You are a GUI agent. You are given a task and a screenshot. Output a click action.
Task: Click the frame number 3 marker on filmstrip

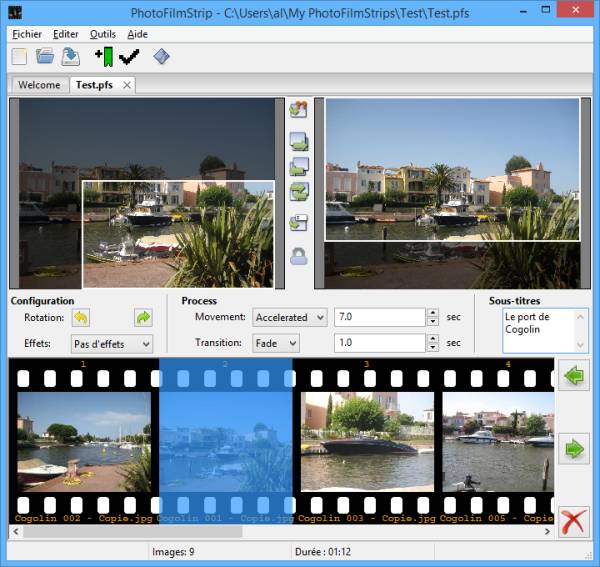(x=367, y=364)
